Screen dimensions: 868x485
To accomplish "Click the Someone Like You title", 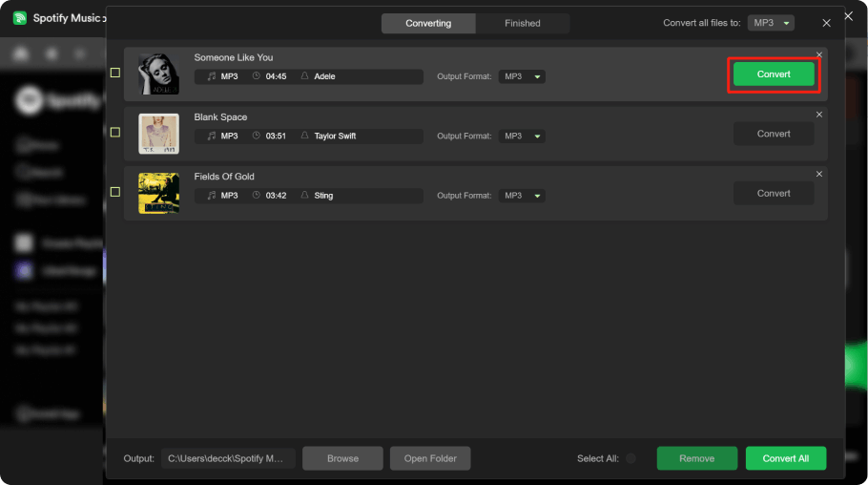I will coord(234,57).
